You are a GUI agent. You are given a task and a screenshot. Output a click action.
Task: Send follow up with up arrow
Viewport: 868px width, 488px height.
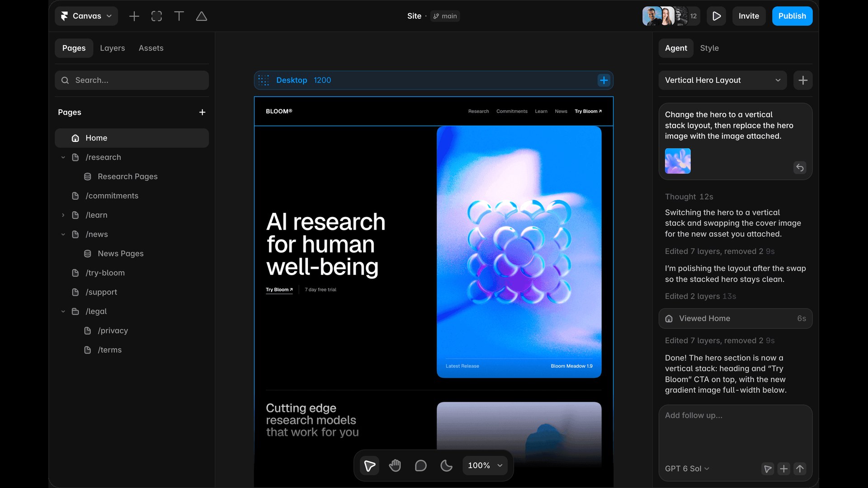pos(800,469)
